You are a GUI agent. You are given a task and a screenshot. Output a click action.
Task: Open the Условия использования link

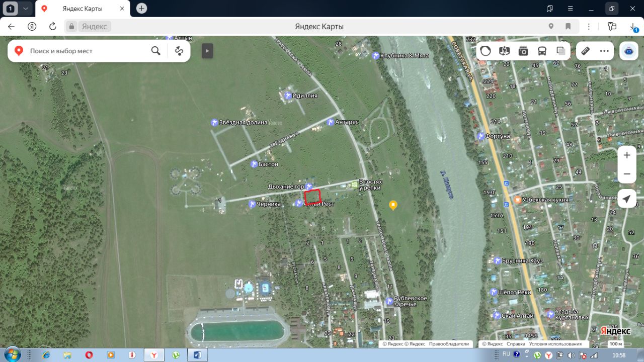555,344
